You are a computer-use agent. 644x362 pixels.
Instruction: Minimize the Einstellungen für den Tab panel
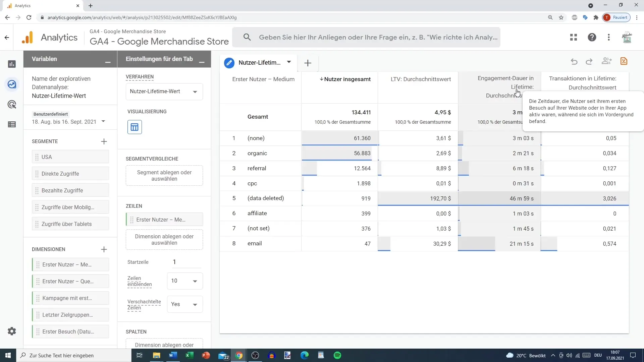click(x=202, y=62)
